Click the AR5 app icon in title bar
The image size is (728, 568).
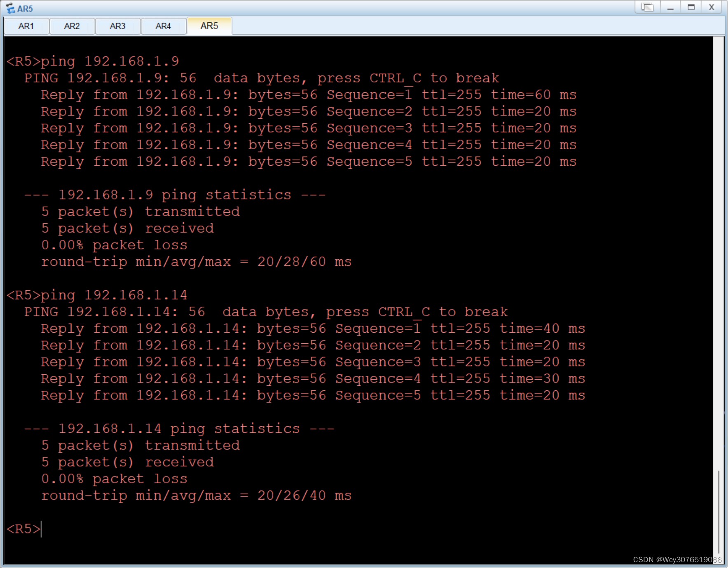tap(10, 8)
